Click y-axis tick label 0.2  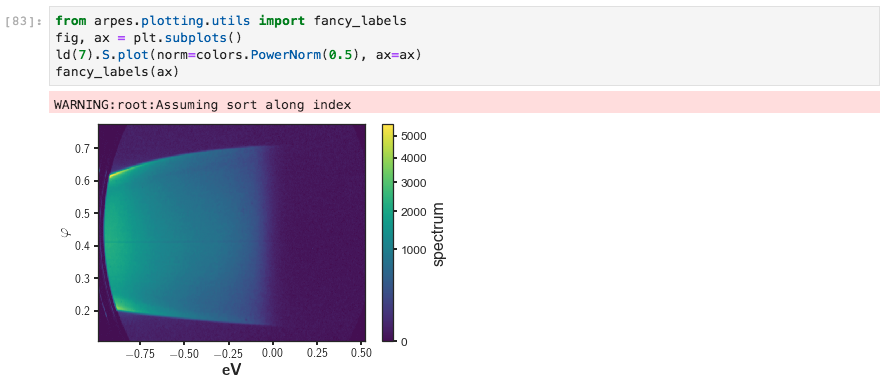coord(82,311)
